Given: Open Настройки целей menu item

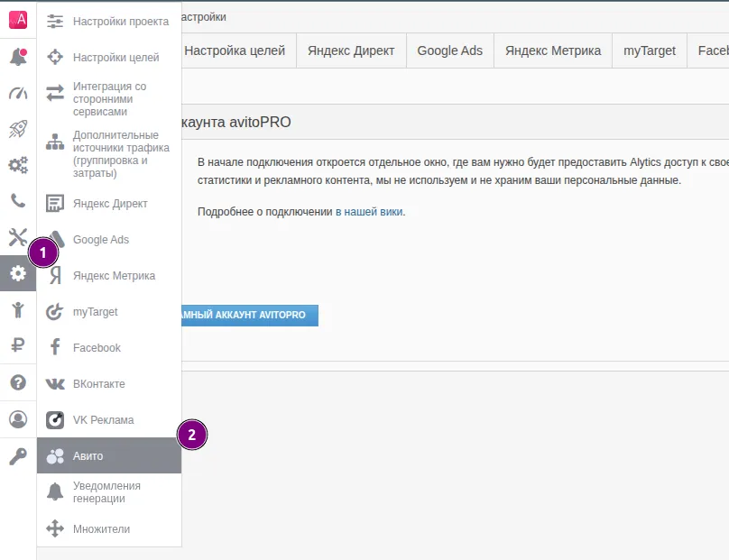Looking at the screenshot, I should coord(109,57).
